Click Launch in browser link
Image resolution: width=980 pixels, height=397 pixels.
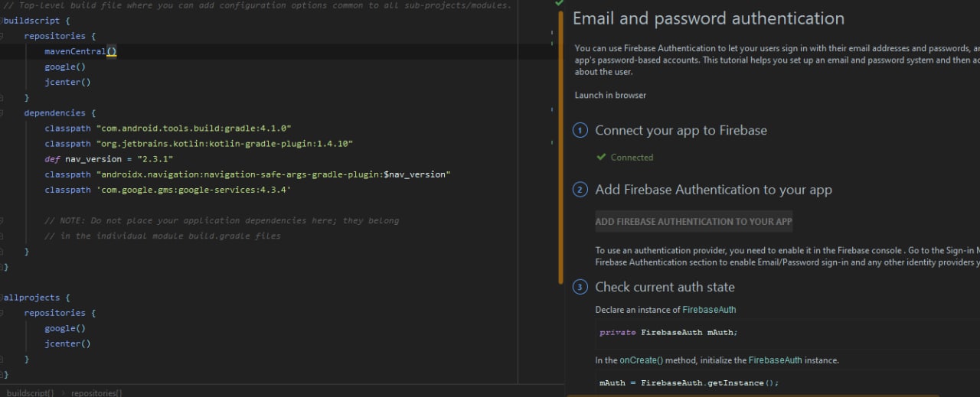point(610,96)
